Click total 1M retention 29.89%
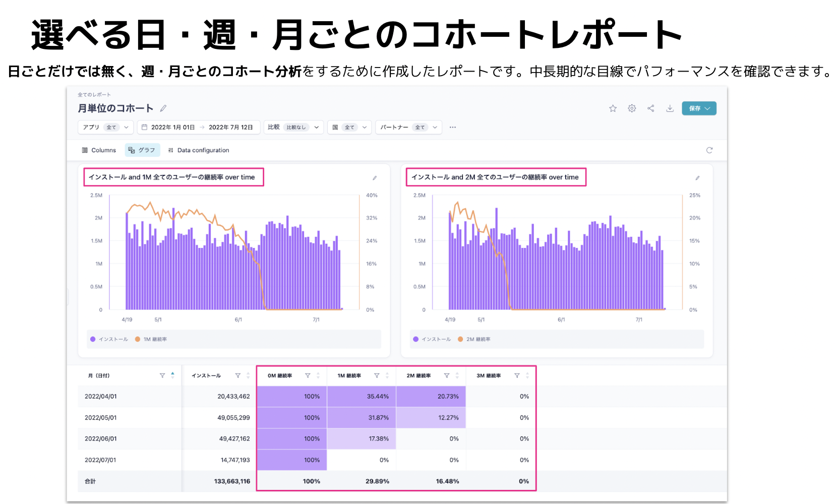Screen dimensions: 837x504 tap(377, 481)
